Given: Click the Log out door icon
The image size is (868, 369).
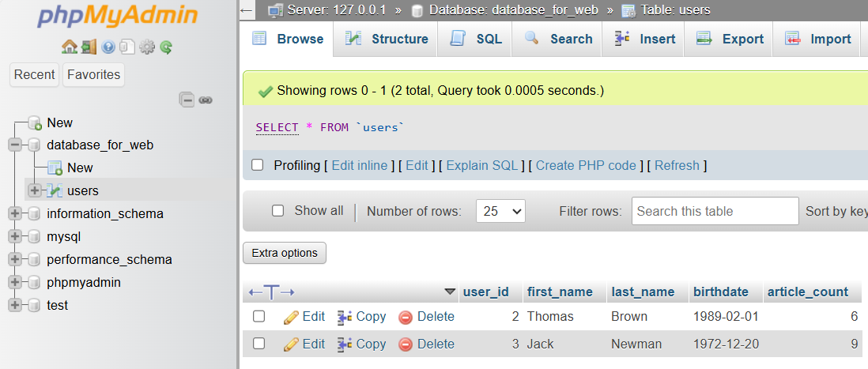Looking at the screenshot, I should tap(89, 47).
